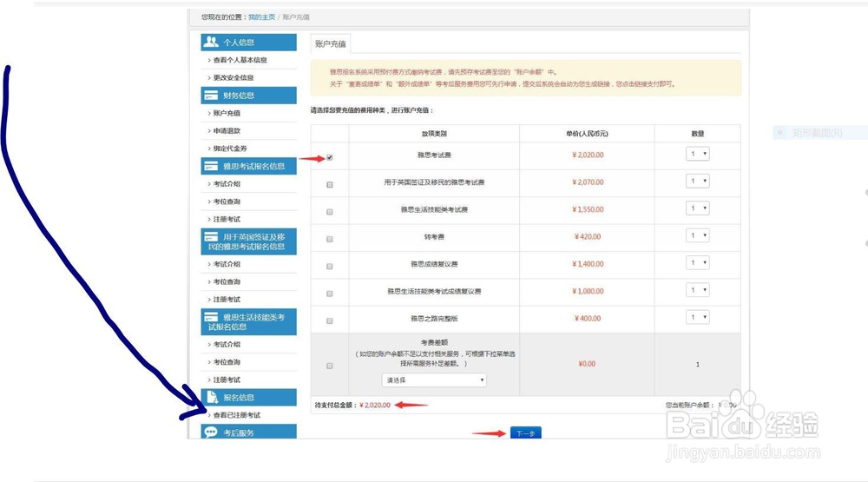This screenshot has height=482, width=868.
Task: Open 注册考试 under 英国签证及移民 section
Action: [227, 300]
